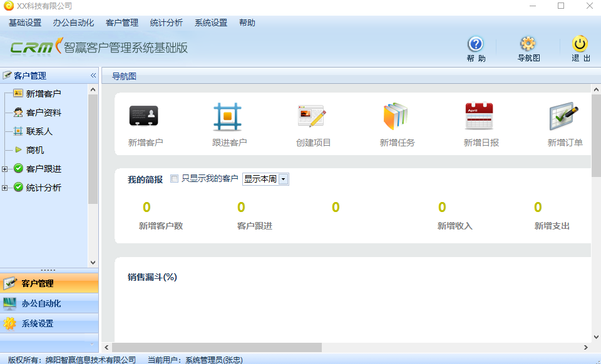
Task: Click the 帮助 question mark icon
Action: (x=476, y=44)
